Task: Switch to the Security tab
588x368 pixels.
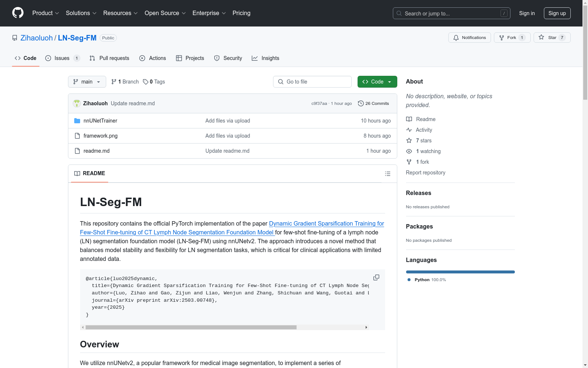Action: coord(228,58)
